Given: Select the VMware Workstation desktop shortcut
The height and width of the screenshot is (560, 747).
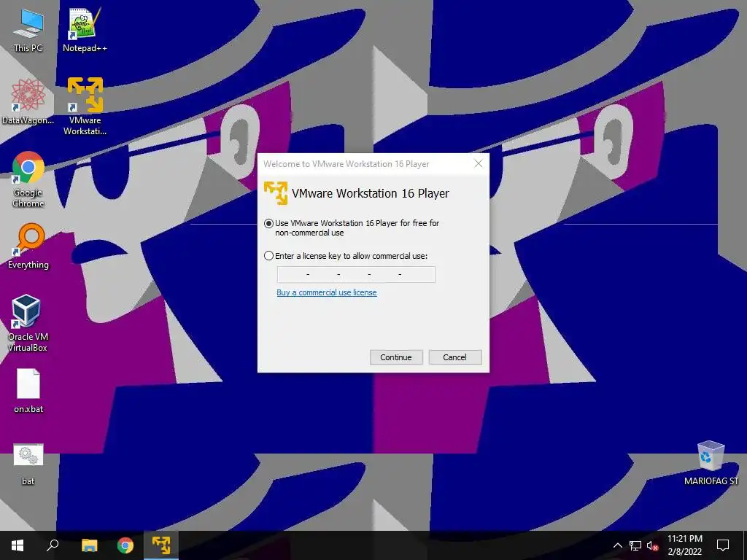Looking at the screenshot, I should pyautogui.click(x=85, y=106).
